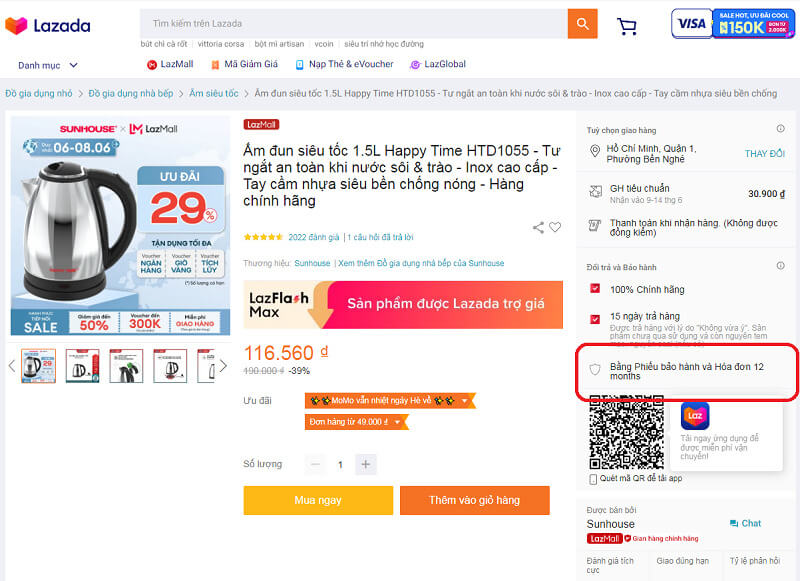Click the 30.900 đ shipping fee

[766, 194]
